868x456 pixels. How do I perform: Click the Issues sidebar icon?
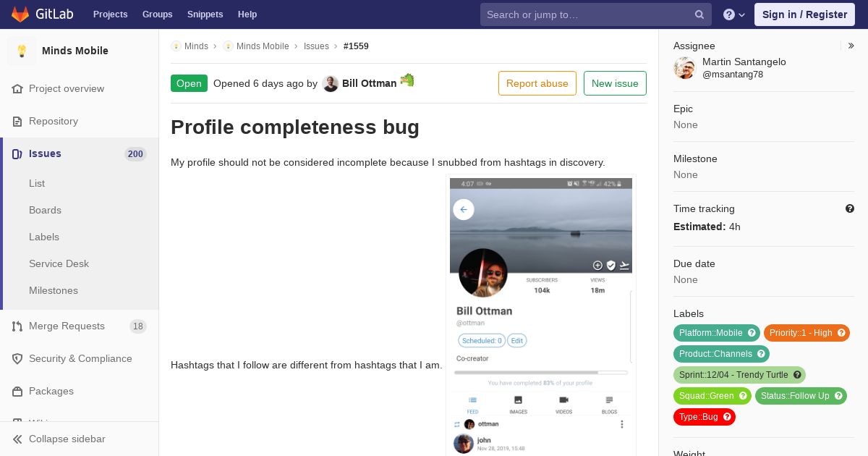(17, 154)
